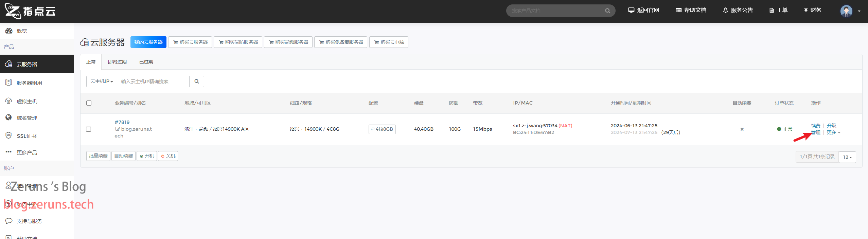This screenshot has height=239, width=868.
Task: Click the 域名管理 globe icon
Action: [x=9, y=117]
